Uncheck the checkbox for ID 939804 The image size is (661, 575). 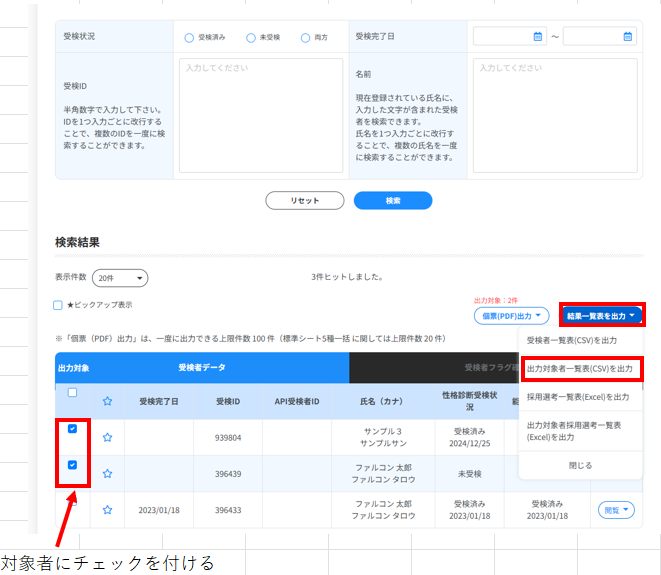coord(73,429)
